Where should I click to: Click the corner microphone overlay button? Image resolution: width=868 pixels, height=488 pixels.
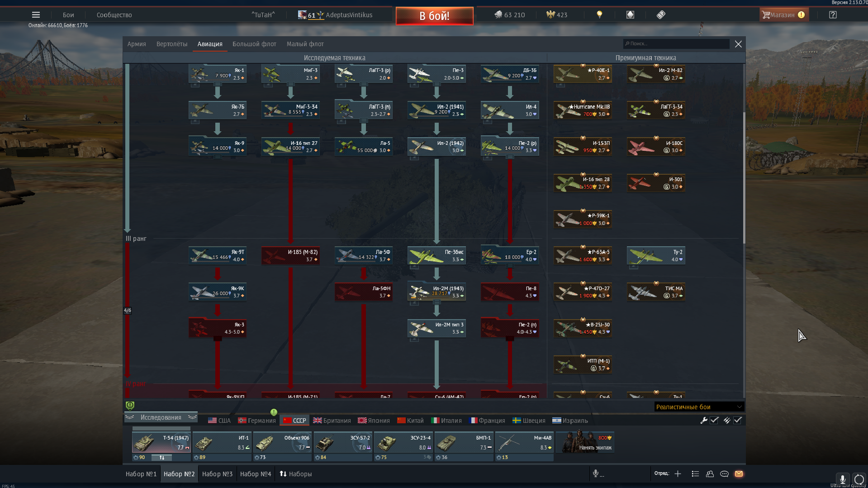click(843, 479)
